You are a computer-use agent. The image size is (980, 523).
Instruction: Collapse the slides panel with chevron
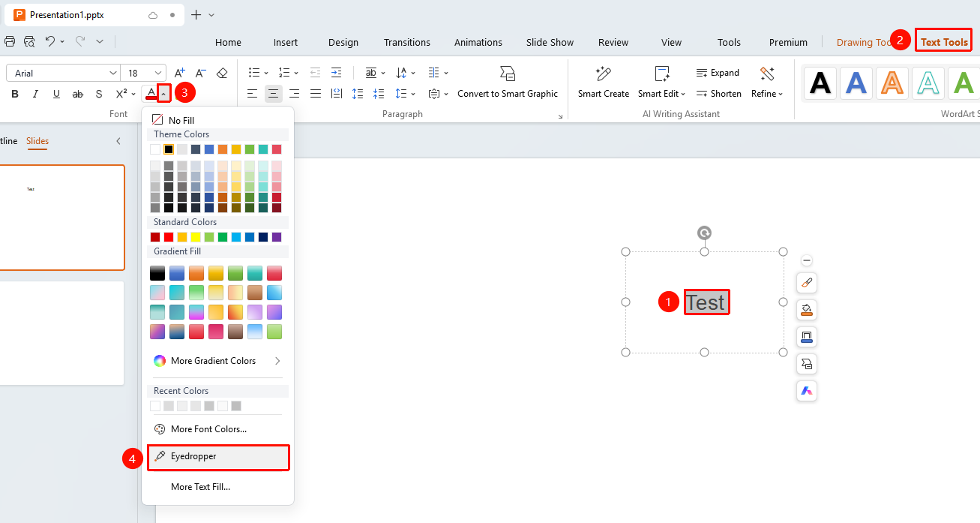tap(118, 141)
